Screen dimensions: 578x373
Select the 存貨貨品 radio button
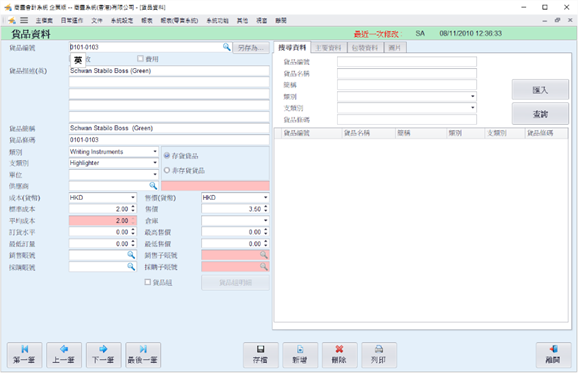[x=167, y=156]
